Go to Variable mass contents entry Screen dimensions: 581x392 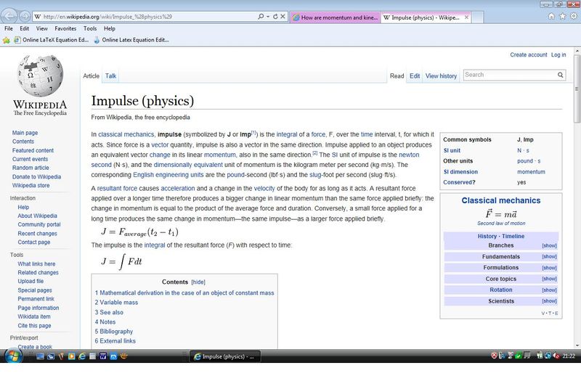click(116, 303)
